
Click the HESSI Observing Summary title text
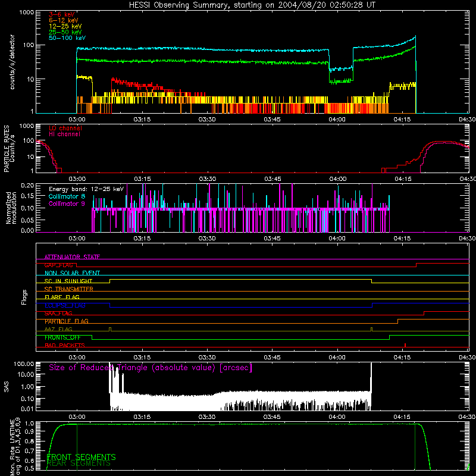coord(252,5)
